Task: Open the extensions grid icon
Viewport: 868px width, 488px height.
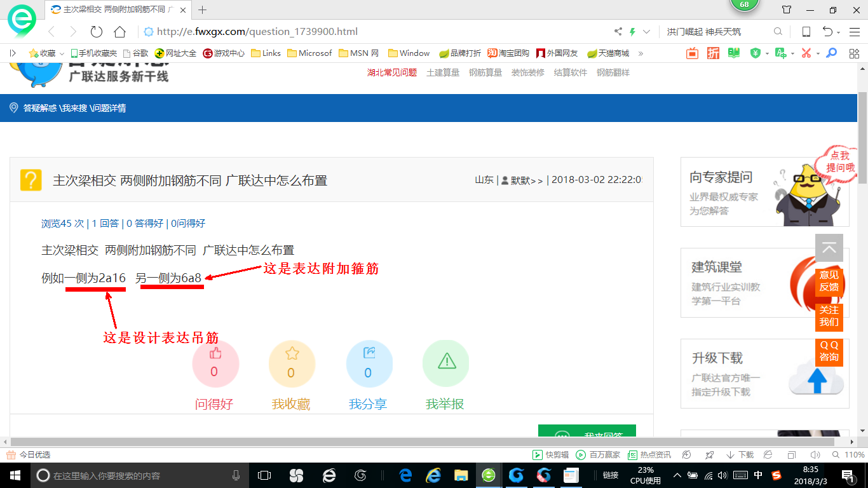Action: pyautogui.click(x=854, y=53)
